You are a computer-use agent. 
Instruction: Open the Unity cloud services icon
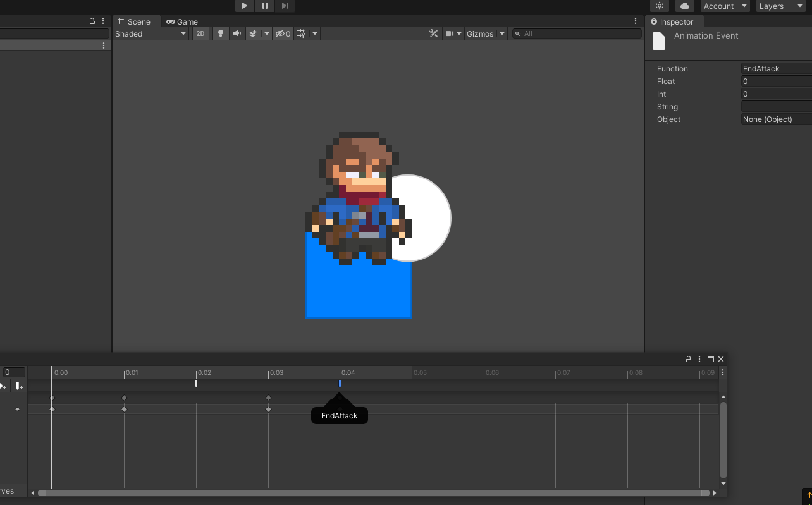(684, 6)
